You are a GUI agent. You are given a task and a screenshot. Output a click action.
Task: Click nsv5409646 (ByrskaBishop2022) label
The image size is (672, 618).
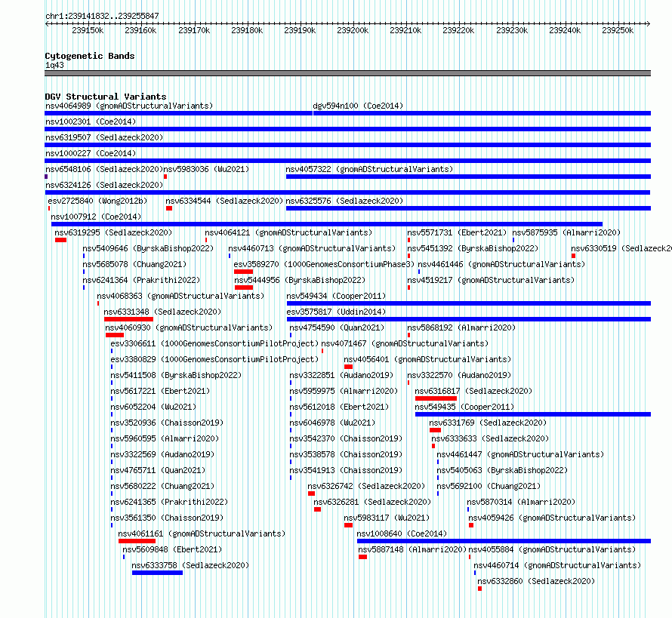click(x=148, y=248)
